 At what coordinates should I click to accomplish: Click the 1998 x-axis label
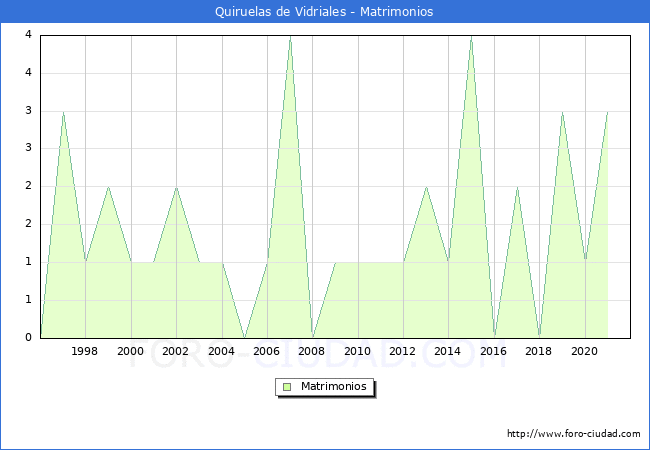85,351
